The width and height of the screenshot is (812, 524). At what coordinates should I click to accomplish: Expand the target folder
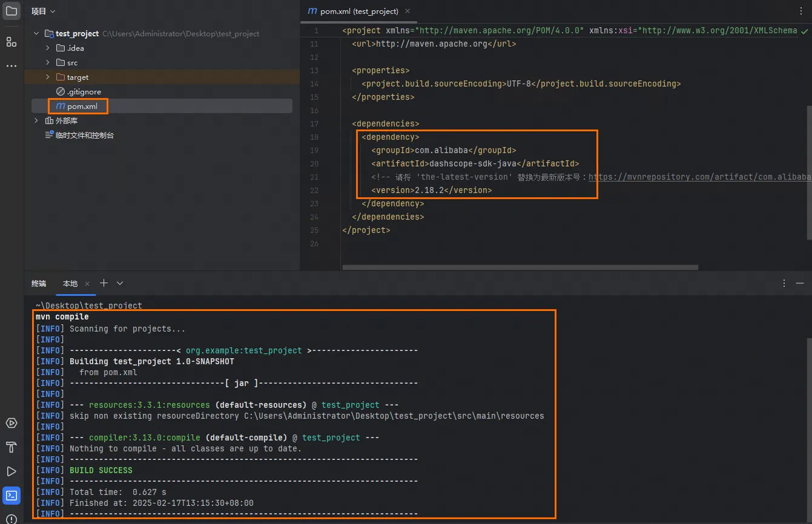(x=48, y=77)
